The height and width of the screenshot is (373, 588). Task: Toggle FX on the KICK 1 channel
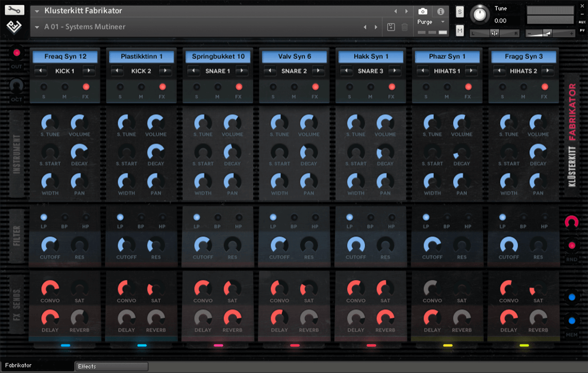pyautogui.click(x=86, y=87)
